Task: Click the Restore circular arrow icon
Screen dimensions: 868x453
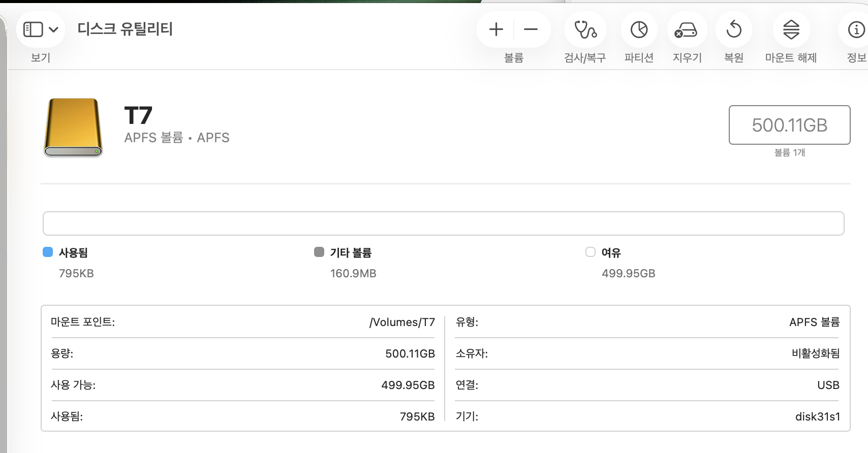Action: (734, 29)
